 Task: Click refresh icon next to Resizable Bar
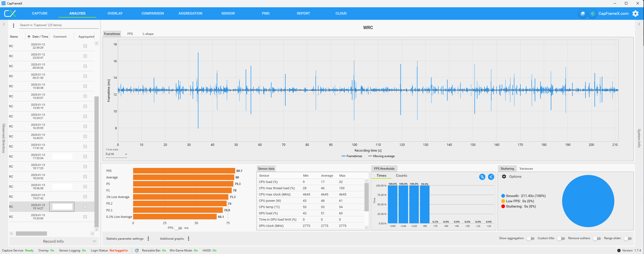(x=137, y=250)
